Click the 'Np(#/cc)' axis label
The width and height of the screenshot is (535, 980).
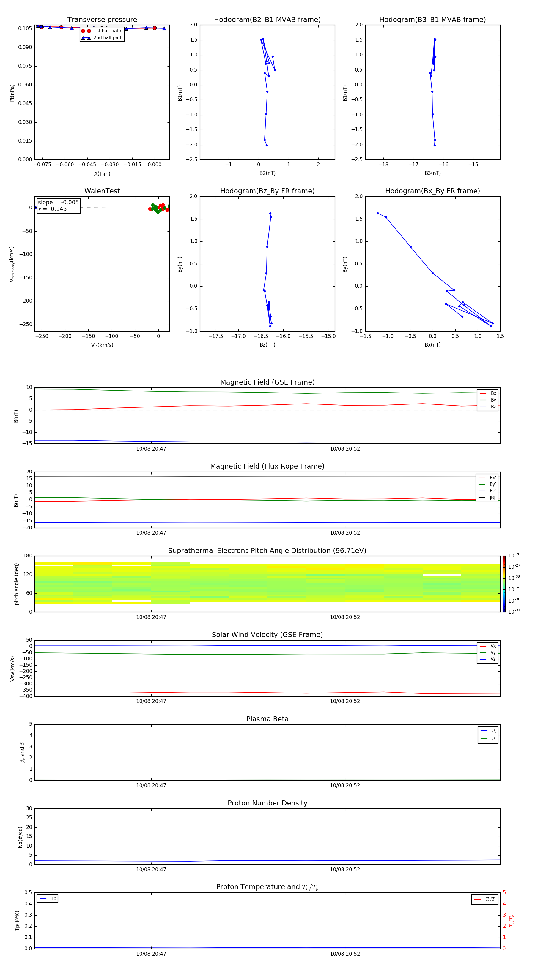20,837
